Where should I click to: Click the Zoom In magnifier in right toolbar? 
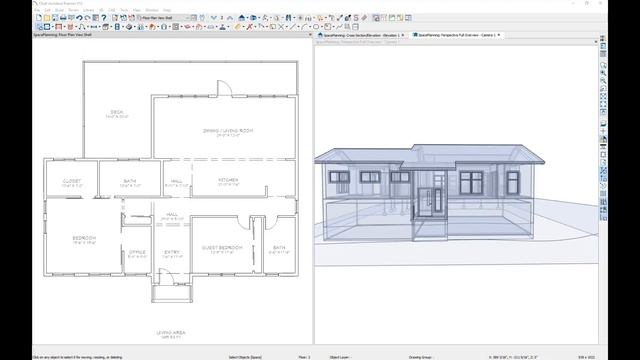(x=603, y=73)
